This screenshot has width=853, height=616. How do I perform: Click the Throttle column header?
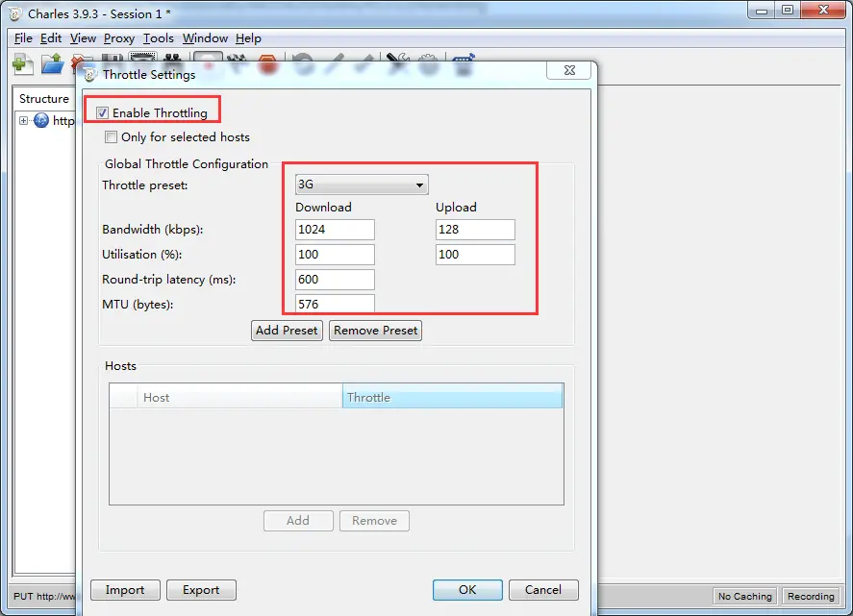click(x=453, y=398)
